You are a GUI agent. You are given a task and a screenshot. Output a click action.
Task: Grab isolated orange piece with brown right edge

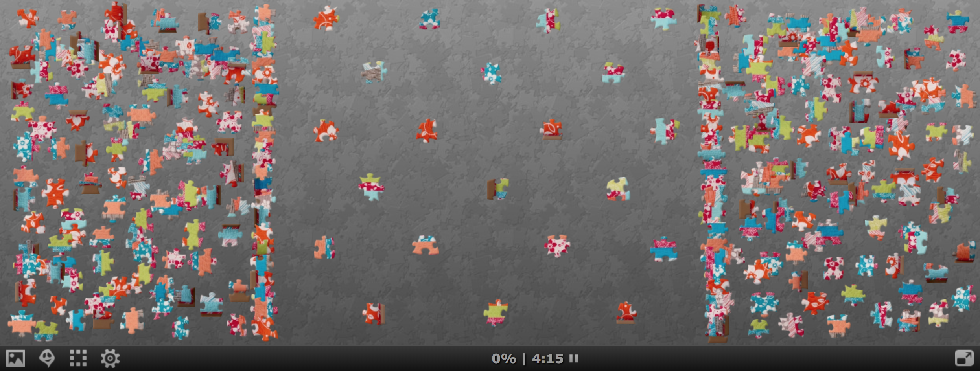pyautogui.click(x=374, y=313)
